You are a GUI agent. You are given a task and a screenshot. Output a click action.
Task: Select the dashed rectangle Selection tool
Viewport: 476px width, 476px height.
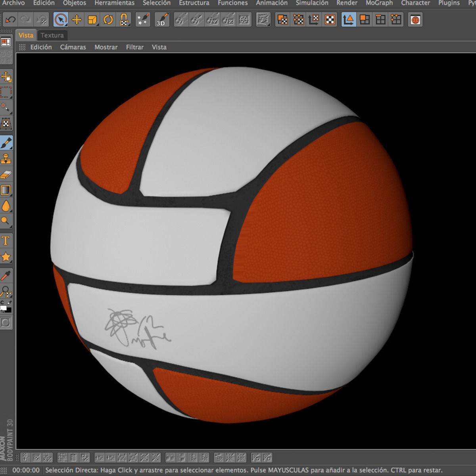(x=6, y=93)
